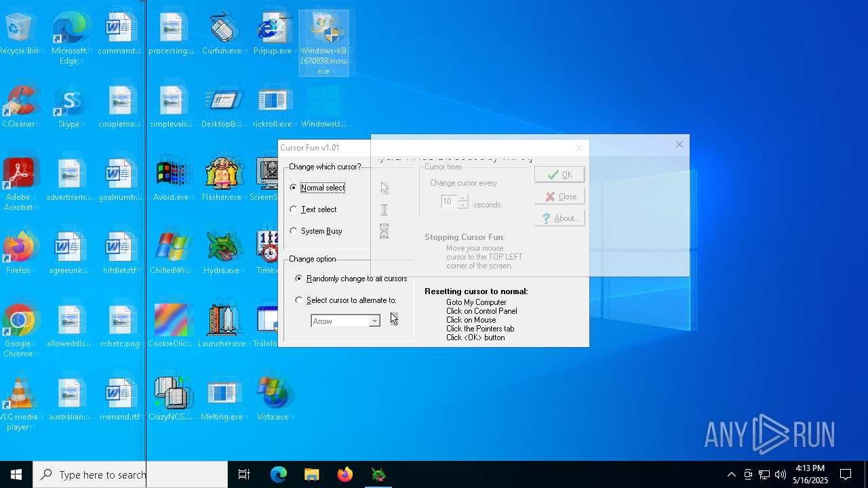Screen dimensions: 868x488
Task: Select the Melting.exe desktop icon
Action: coord(222,400)
